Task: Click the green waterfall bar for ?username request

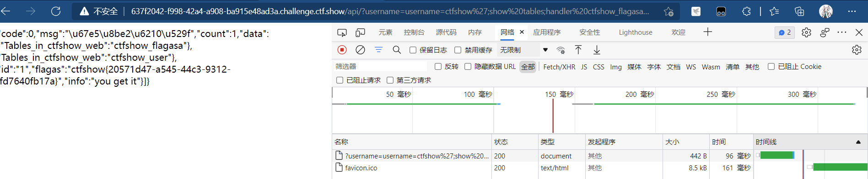Action: click(x=777, y=155)
